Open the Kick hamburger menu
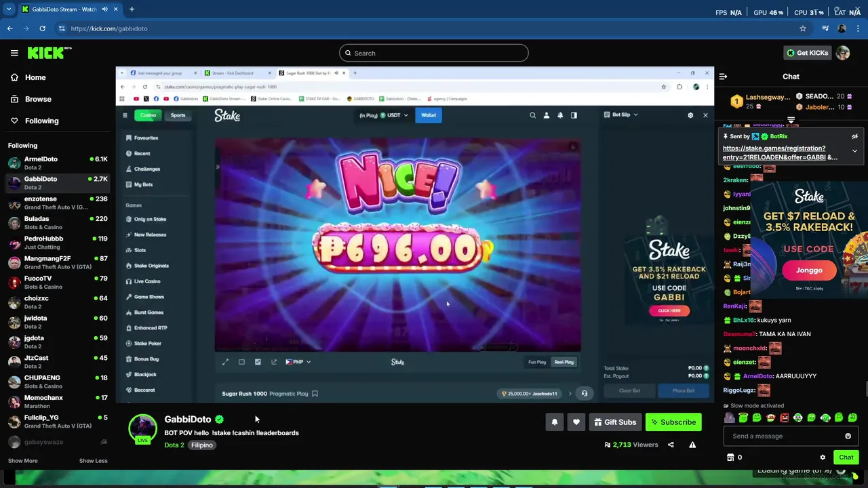Image resolution: width=868 pixels, height=488 pixels. point(14,53)
